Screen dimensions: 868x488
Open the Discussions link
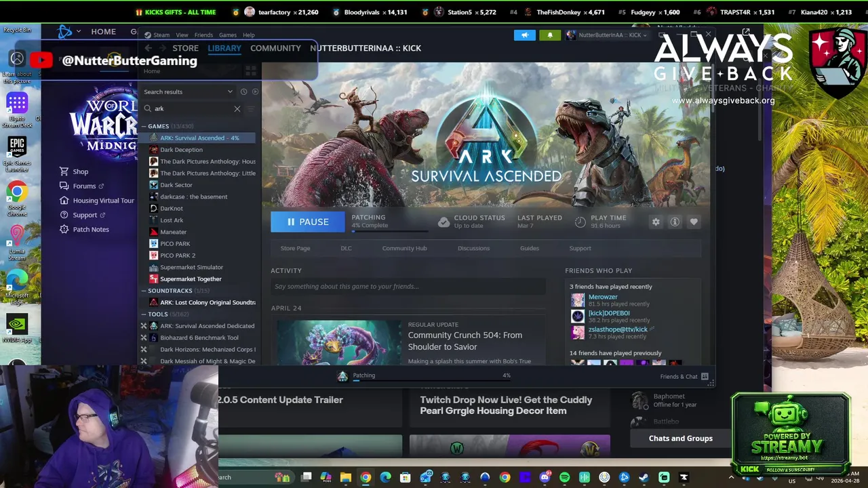473,248
